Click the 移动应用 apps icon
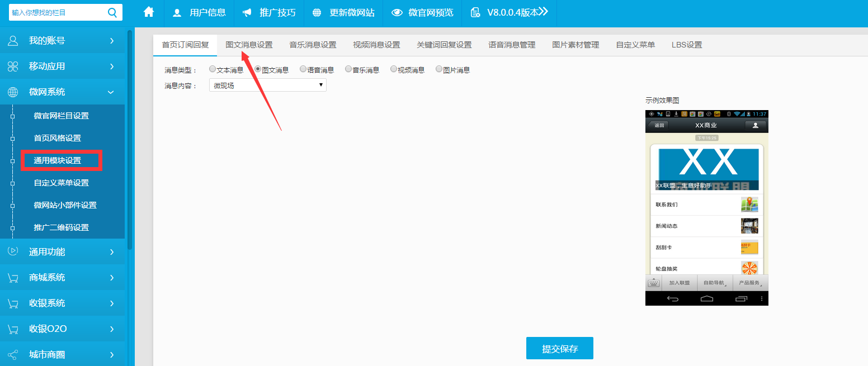 (13, 66)
